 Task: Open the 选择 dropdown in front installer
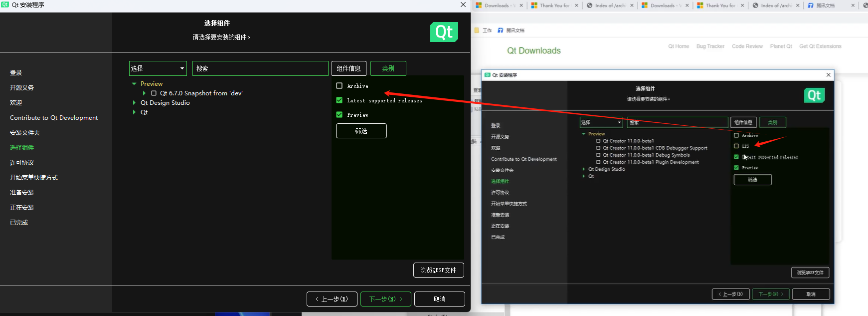click(158, 68)
